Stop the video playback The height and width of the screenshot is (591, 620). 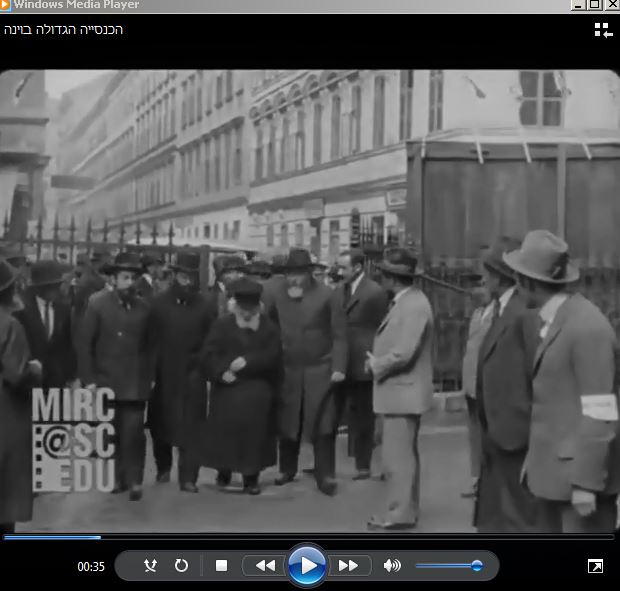pos(221,566)
